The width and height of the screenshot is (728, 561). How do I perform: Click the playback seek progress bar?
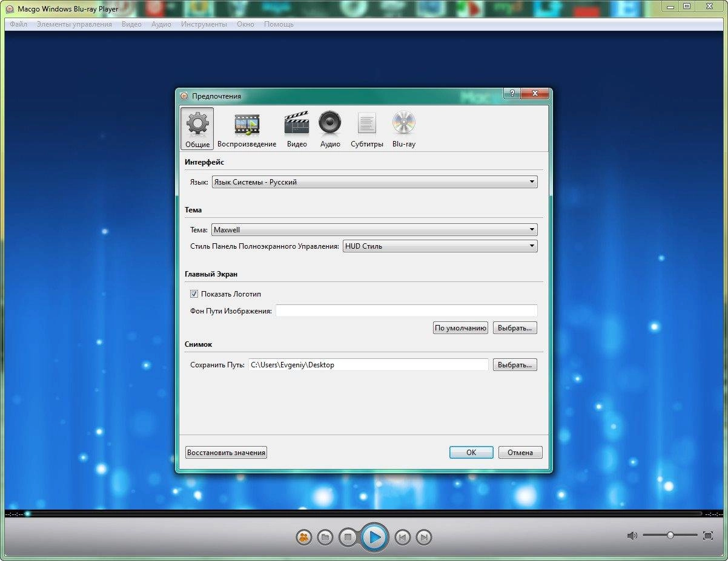(363, 514)
